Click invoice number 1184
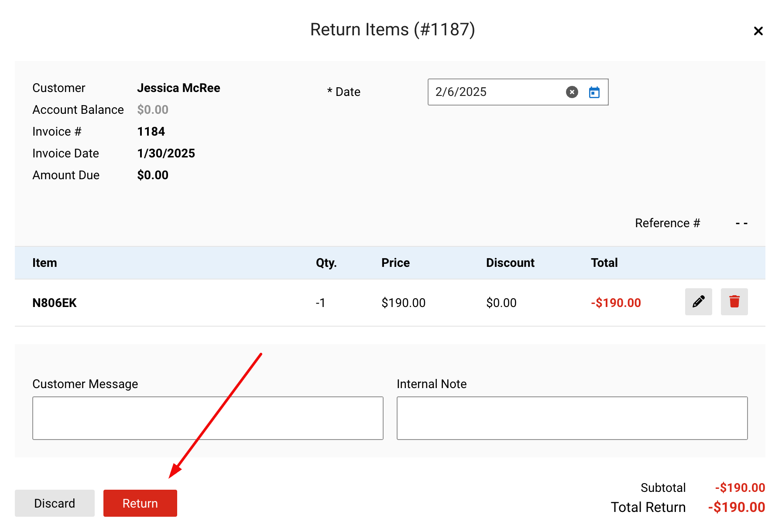The image size is (782, 532). coord(151,132)
